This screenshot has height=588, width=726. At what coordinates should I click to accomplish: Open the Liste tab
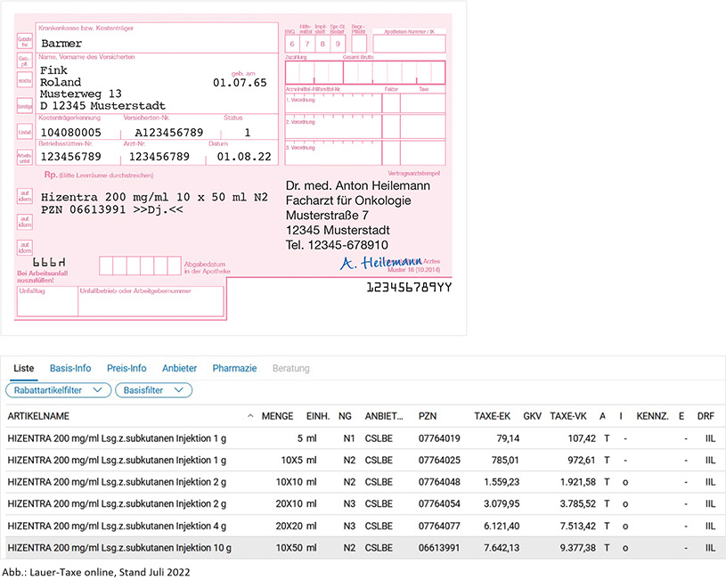(x=24, y=368)
